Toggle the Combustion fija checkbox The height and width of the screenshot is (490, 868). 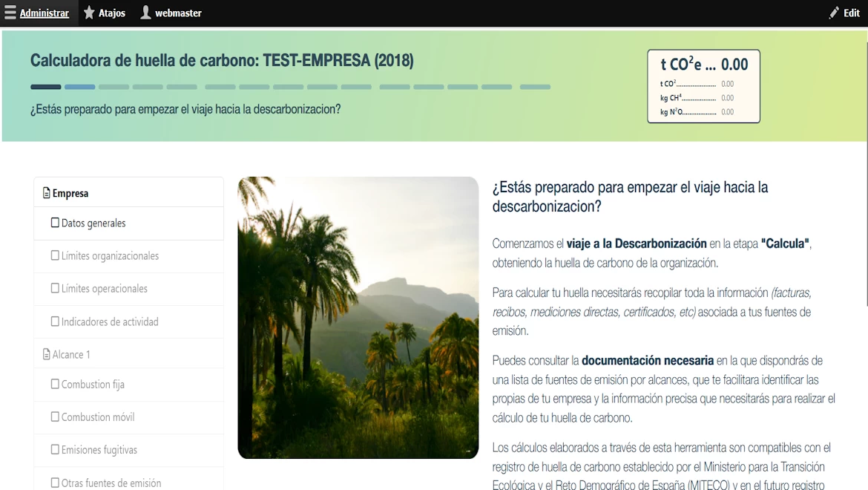tap(55, 384)
